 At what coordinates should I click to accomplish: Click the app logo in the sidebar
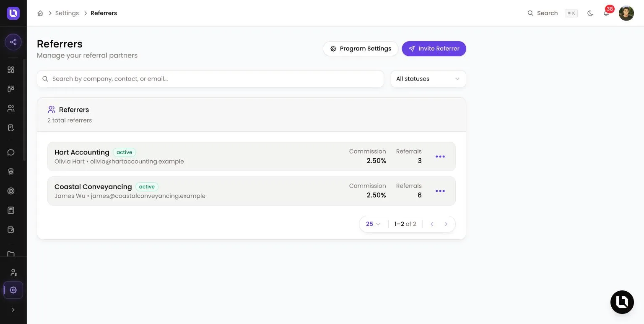13,13
